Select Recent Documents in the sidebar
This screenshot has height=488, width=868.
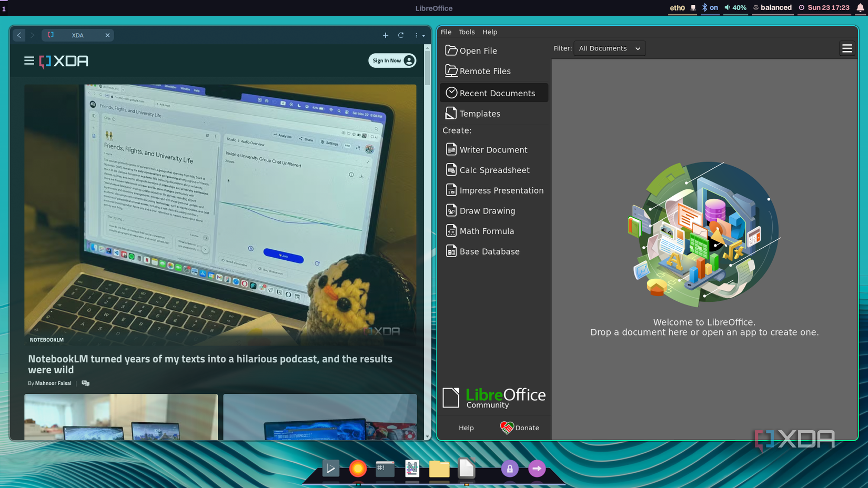[497, 93]
